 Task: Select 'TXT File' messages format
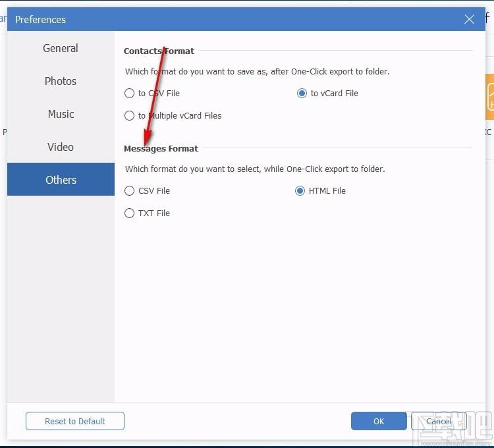(x=129, y=213)
